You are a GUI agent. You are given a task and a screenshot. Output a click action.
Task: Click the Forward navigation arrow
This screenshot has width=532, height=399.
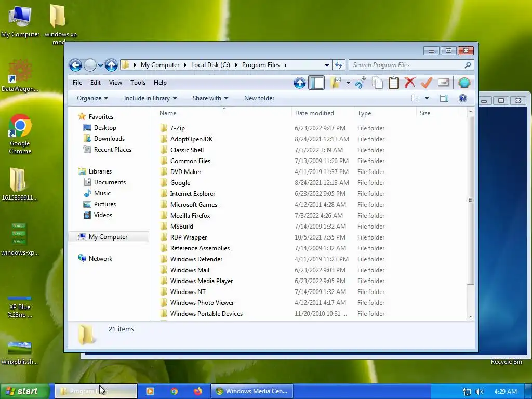(90, 65)
